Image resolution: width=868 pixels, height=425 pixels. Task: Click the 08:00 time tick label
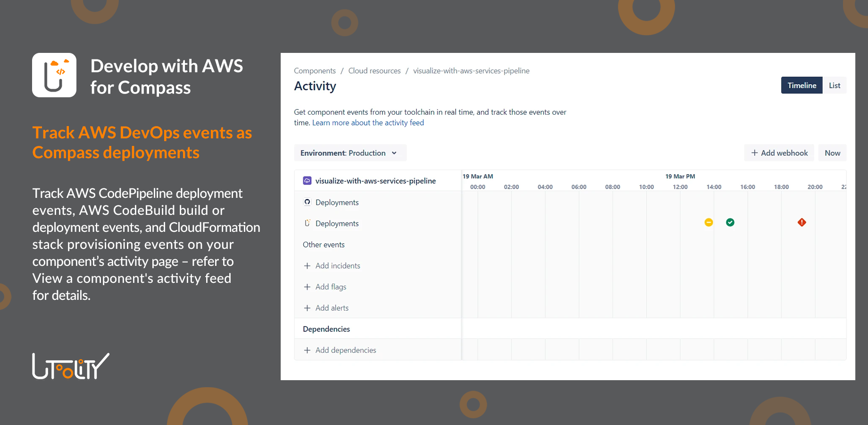[x=613, y=187]
